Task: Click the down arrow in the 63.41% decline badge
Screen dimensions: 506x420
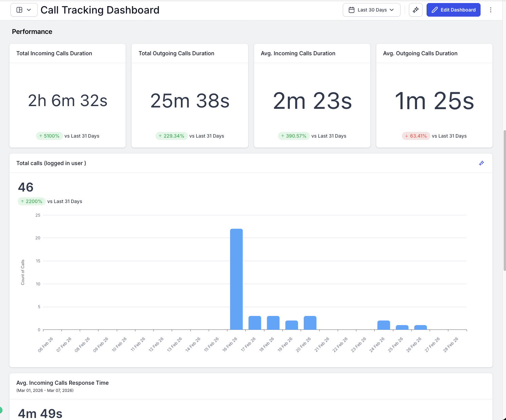Action: 407,136
